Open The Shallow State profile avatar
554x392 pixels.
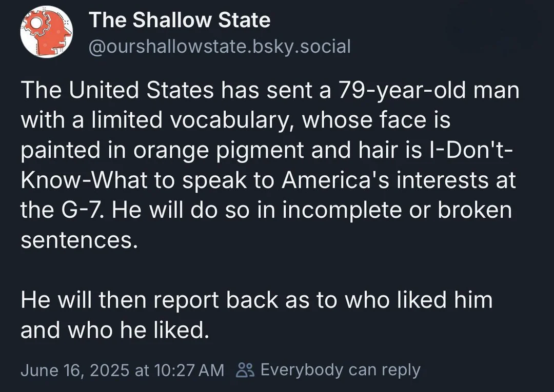click(x=46, y=31)
